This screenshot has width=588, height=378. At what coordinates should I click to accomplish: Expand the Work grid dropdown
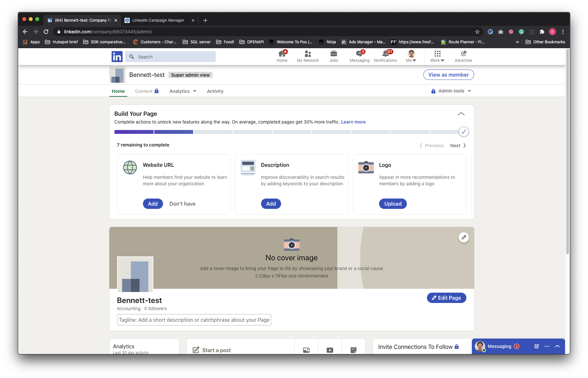coord(437,56)
